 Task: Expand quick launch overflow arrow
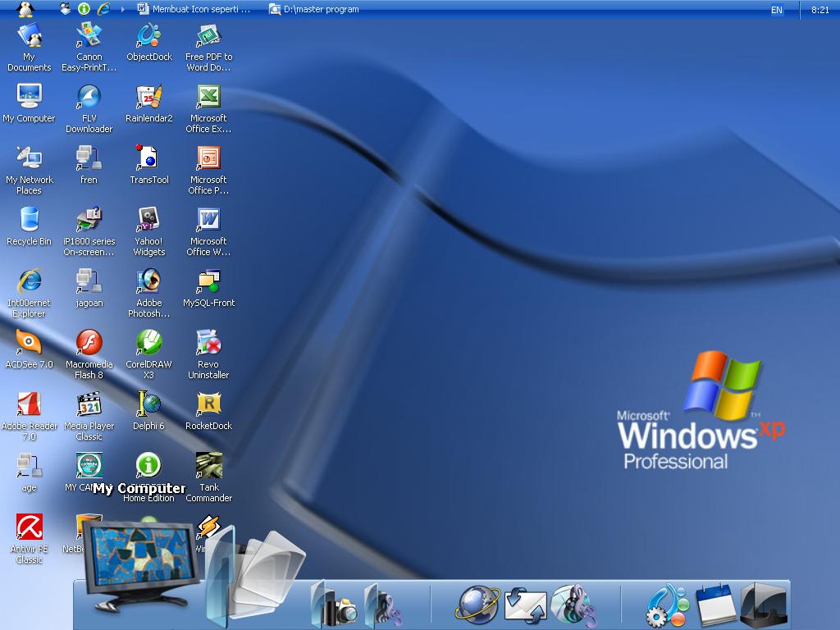point(123,9)
